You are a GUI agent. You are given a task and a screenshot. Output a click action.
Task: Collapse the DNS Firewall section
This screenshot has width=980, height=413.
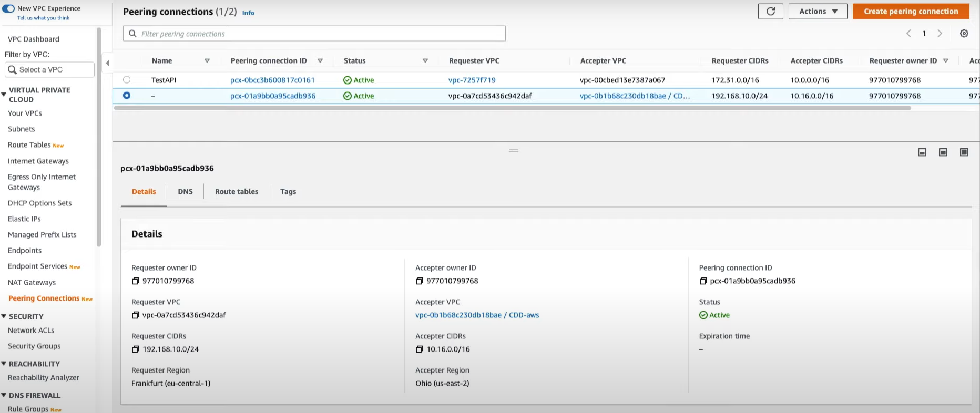pos(4,395)
